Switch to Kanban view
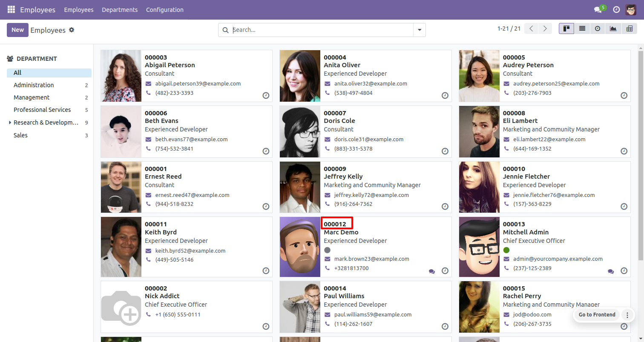This screenshot has width=644, height=342. [x=566, y=28]
